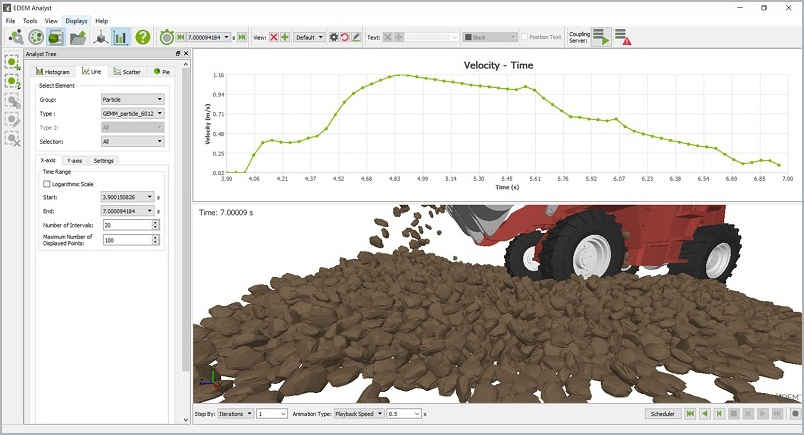The height and width of the screenshot is (435, 804).
Task: Open the Help icon in the toolbar
Action: tap(143, 37)
